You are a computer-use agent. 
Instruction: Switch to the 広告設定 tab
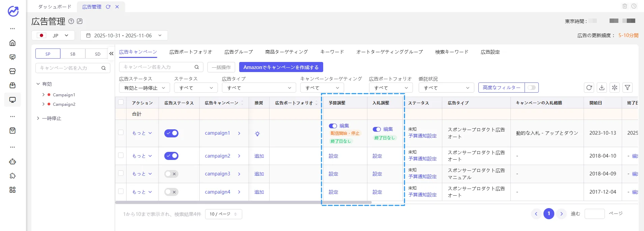point(490,52)
